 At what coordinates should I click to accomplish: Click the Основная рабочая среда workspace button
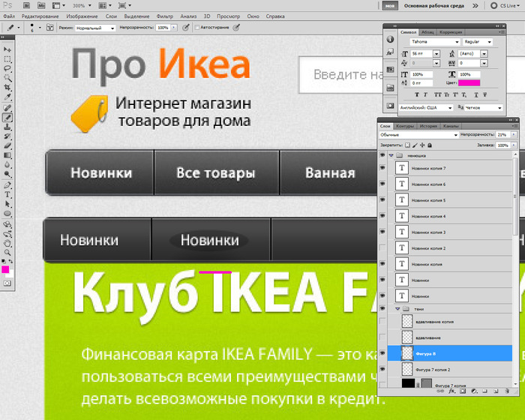pyautogui.click(x=434, y=6)
